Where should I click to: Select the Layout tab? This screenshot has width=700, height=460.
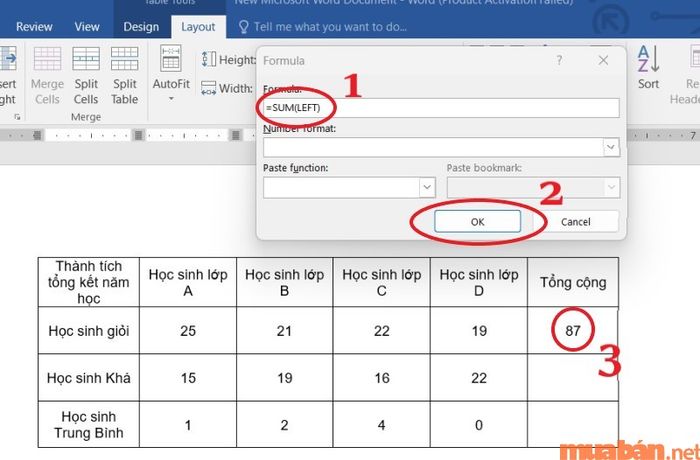(x=198, y=27)
